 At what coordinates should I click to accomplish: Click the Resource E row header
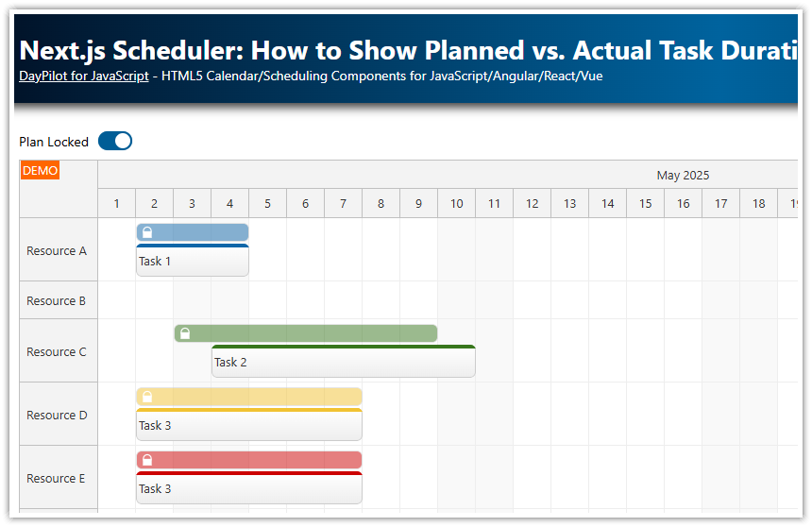(58, 478)
